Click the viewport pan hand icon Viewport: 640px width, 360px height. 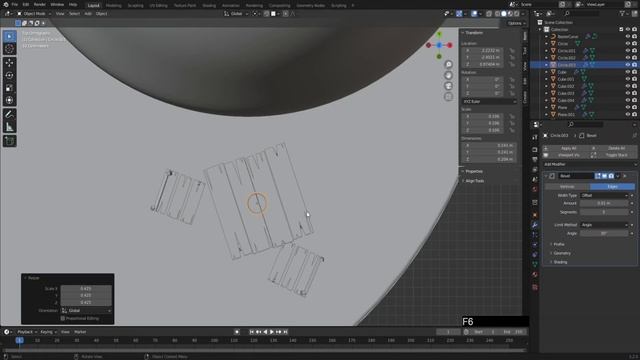448,75
